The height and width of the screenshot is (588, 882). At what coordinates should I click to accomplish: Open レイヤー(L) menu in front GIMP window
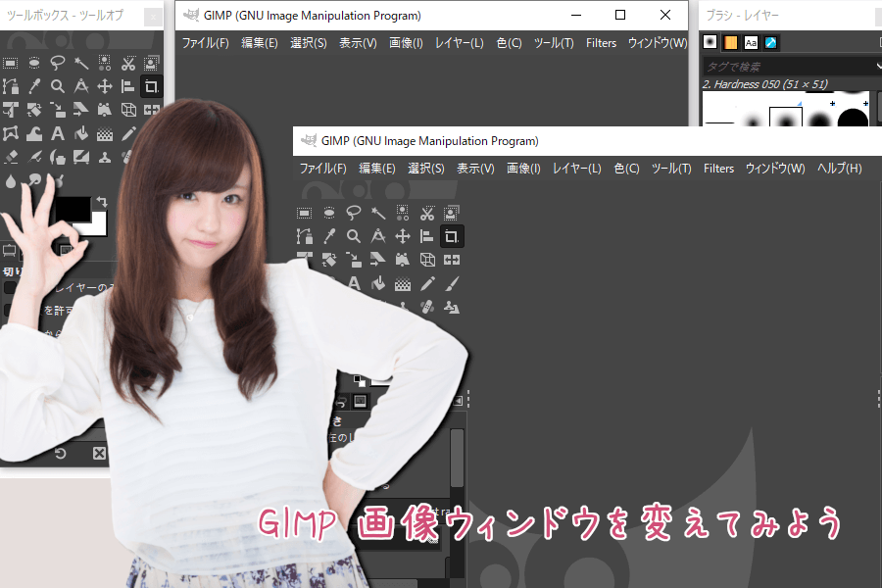pyautogui.click(x=576, y=169)
